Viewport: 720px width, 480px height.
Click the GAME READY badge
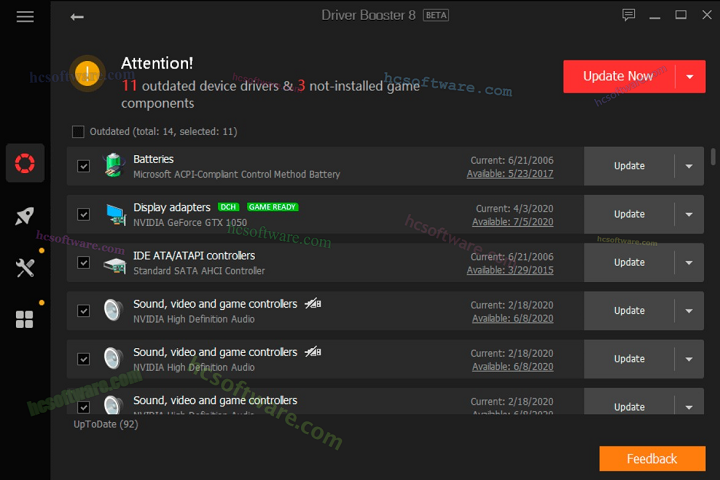[272, 207]
